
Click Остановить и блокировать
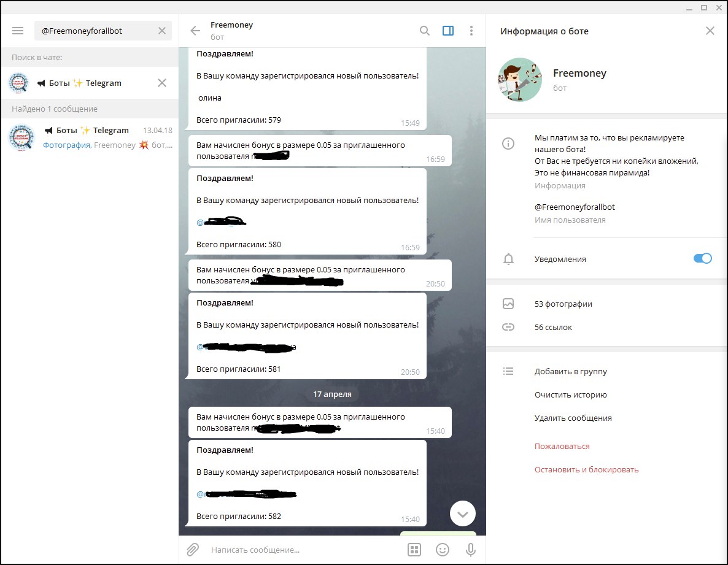pyautogui.click(x=586, y=469)
